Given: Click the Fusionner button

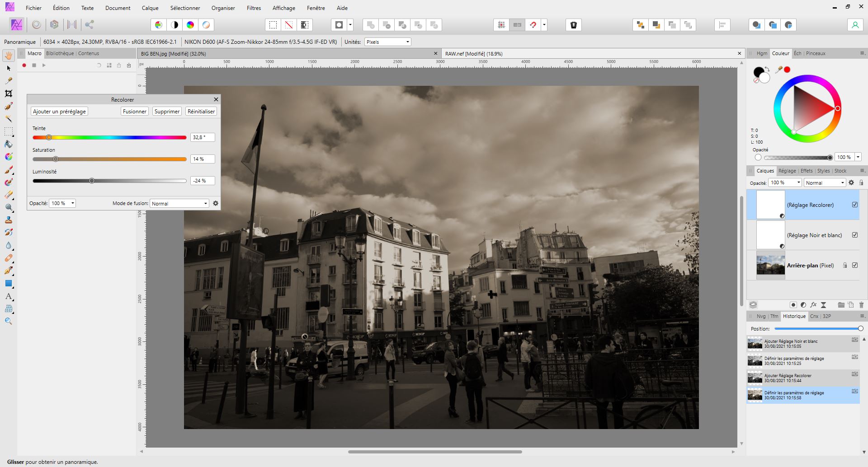Looking at the screenshot, I should pyautogui.click(x=135, y=111).
